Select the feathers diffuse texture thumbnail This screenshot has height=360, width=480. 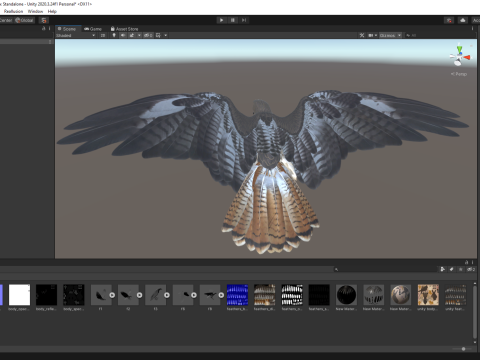point(265,295)
